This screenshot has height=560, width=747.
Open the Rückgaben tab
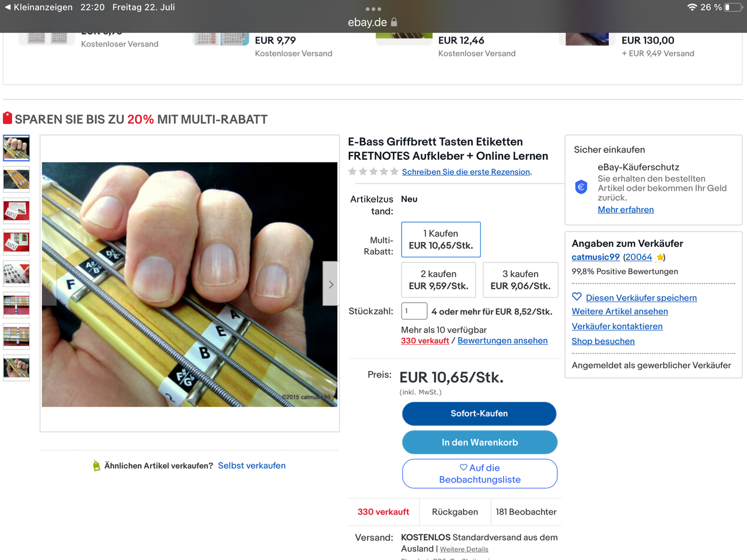[x=455, y=512]
